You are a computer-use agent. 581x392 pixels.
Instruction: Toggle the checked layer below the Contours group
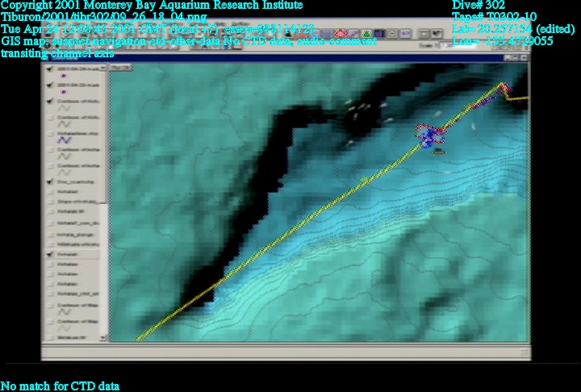tap(52, 182)
